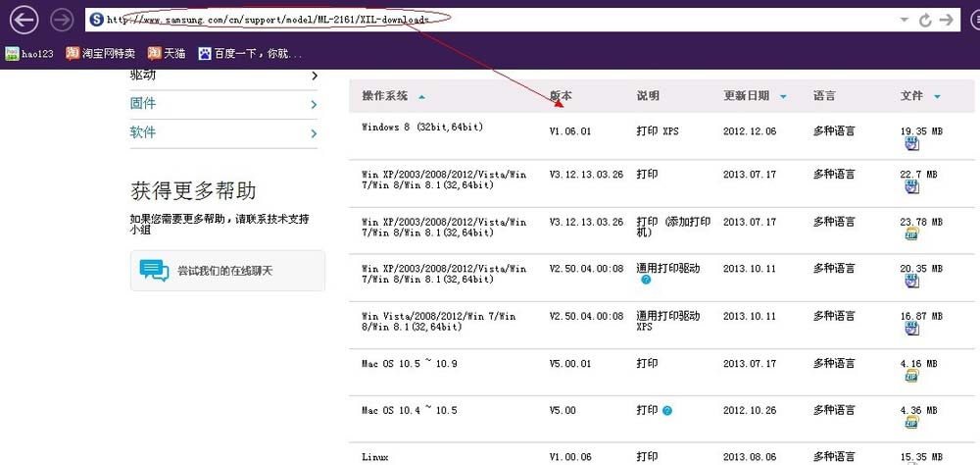Click the 打印 XPS description cell
The width and height of the screenshot is (980, 465).
tap(658, 131)
